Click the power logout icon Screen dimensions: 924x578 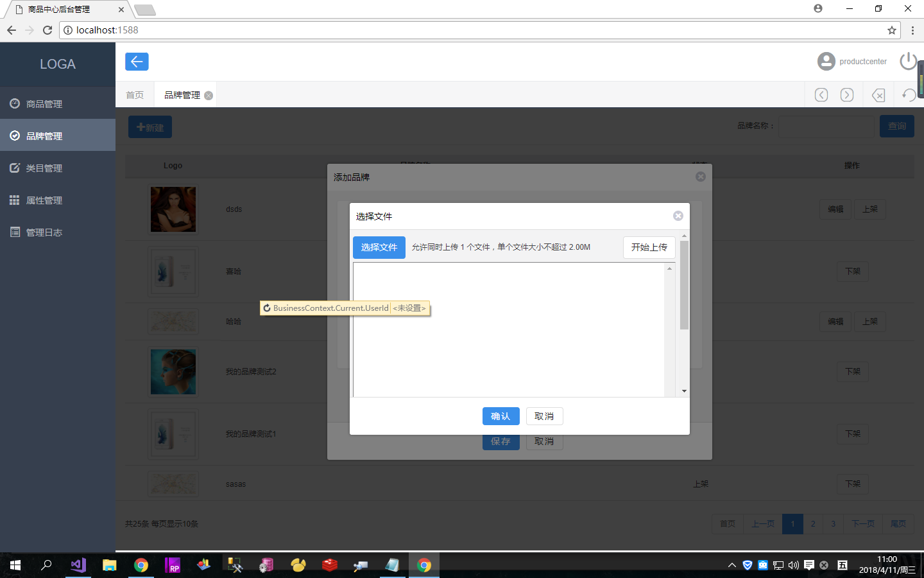908,61
